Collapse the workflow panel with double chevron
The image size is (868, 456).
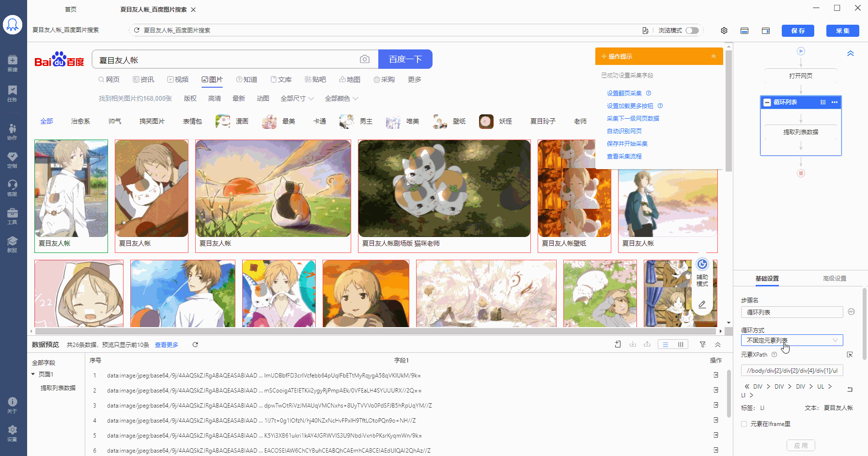(x=851, y=53)
